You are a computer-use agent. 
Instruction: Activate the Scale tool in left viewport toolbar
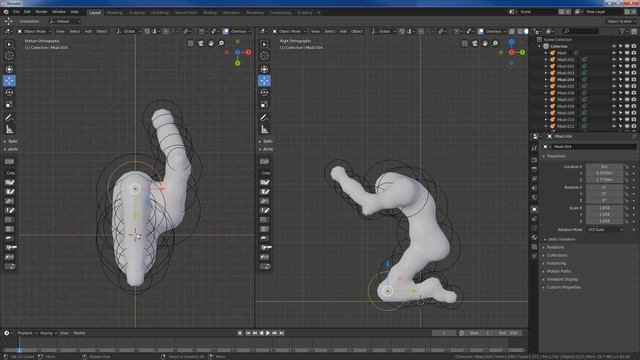point(9,104)
